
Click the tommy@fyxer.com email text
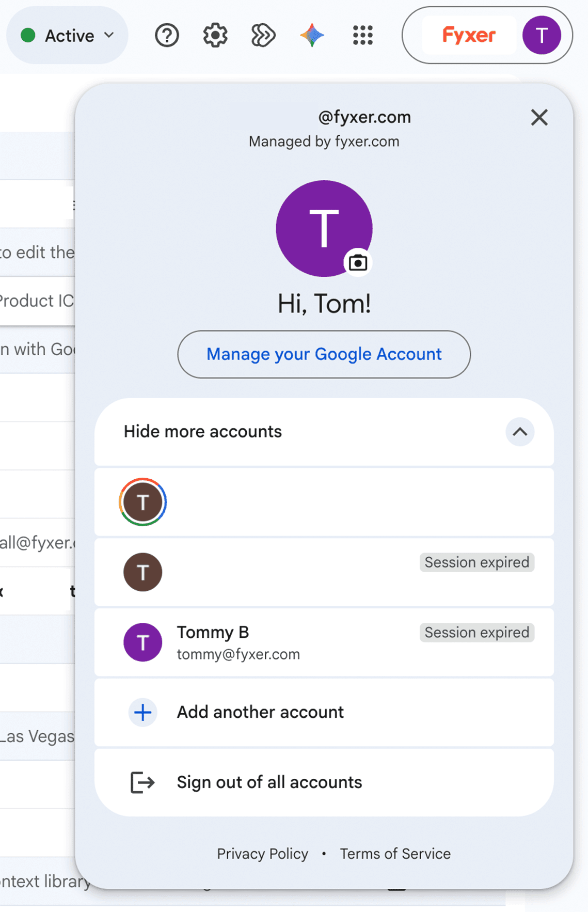point(239,654)
